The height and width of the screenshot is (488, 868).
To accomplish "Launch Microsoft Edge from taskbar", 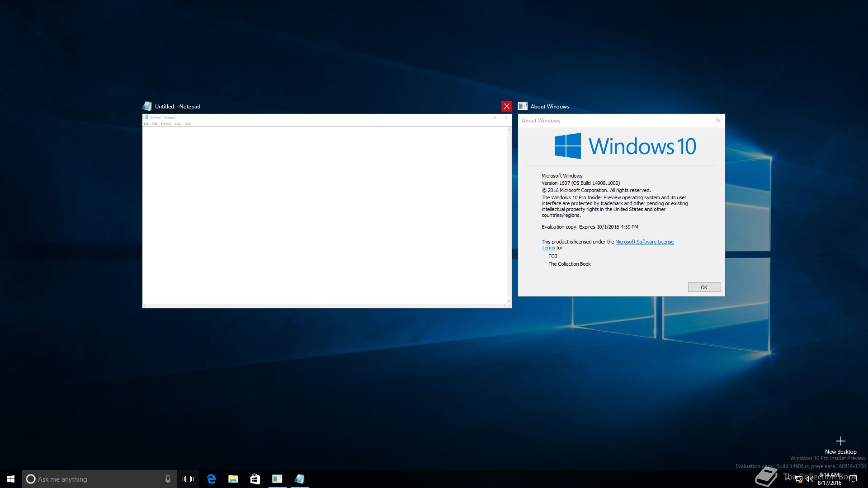I will pyautogui.click(x=211, y=479).
